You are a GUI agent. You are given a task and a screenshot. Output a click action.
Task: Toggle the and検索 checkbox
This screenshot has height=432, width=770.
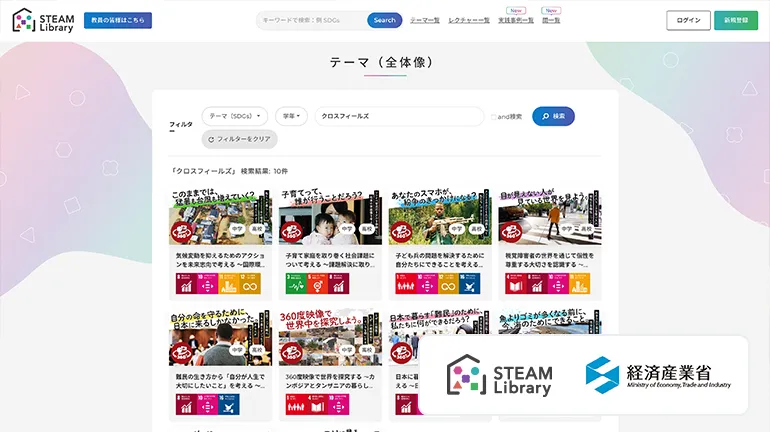(x=493, y=116)
